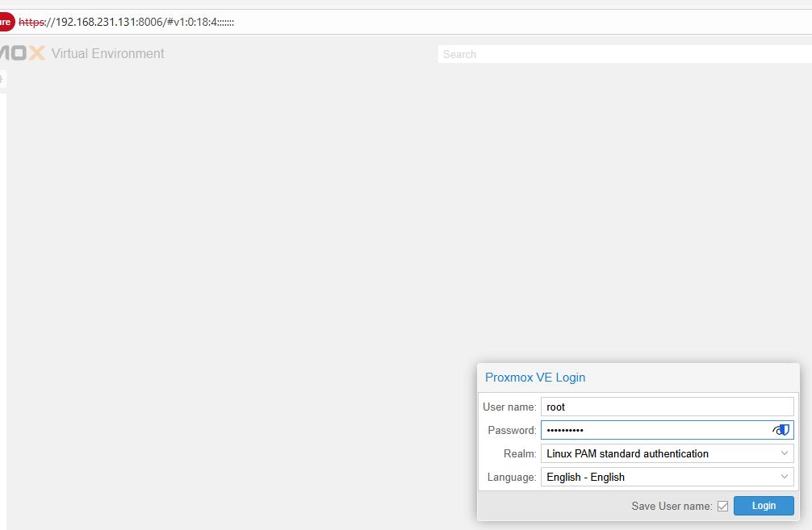
Task: Click the Linux PAM standard authentication value
Action: 627,453
